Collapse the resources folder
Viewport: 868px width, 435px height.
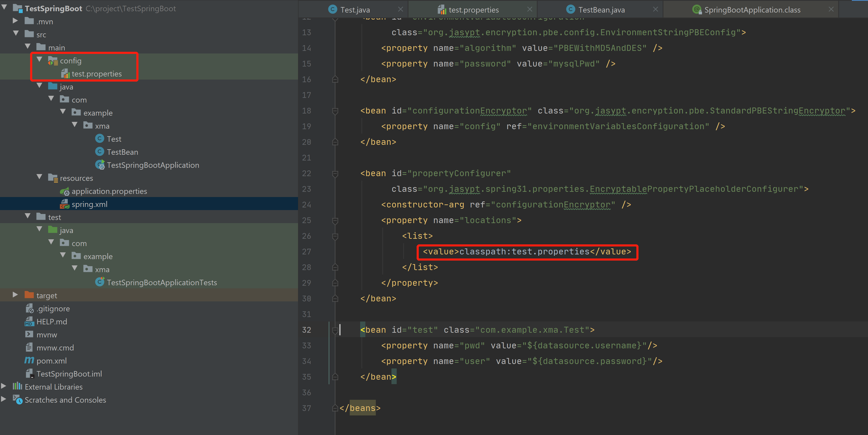(x=39, y=177)
